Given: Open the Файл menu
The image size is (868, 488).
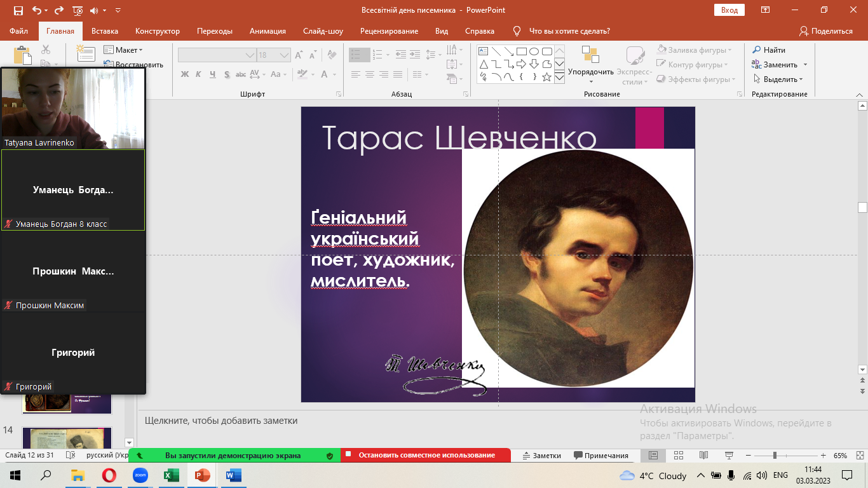Looking at the screenshot, I should tap(19, 31).
